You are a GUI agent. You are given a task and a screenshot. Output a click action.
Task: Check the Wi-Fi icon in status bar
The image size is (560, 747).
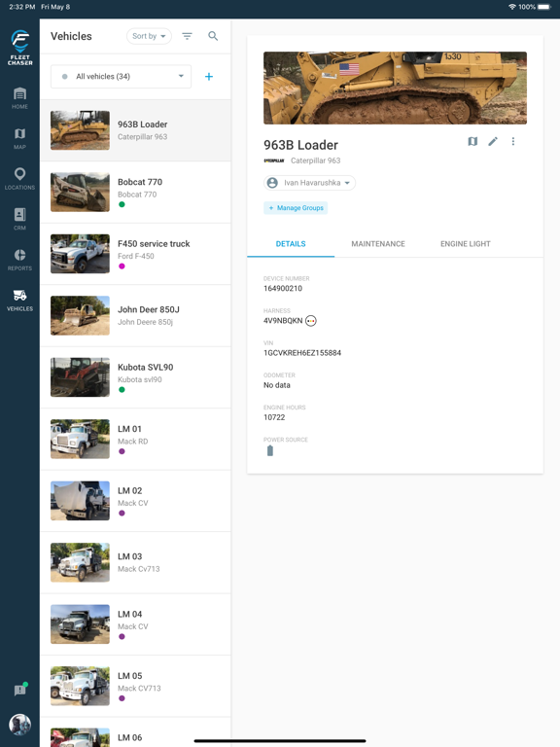pos(512,7)
